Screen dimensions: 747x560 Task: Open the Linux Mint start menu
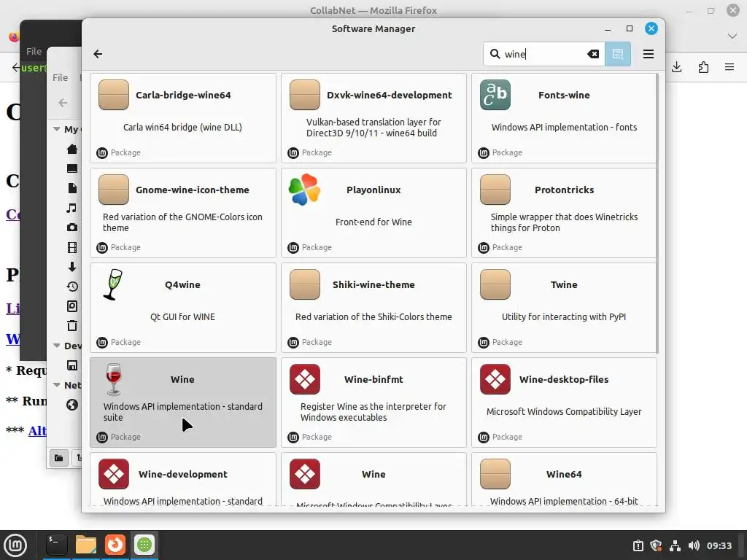coord(15,545)
